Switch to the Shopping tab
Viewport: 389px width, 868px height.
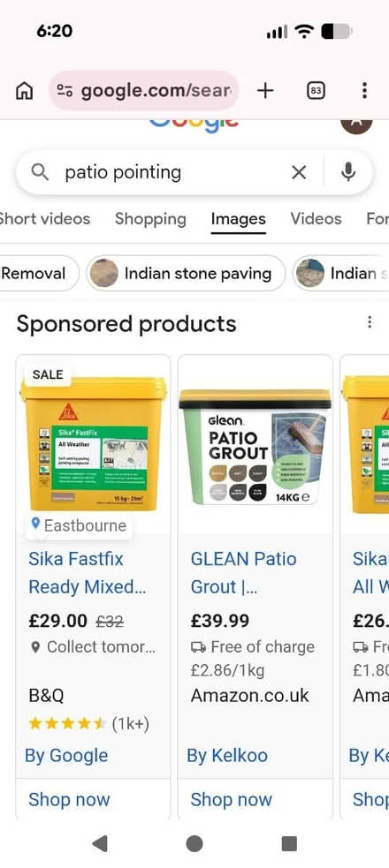click(x=150, y=219)
